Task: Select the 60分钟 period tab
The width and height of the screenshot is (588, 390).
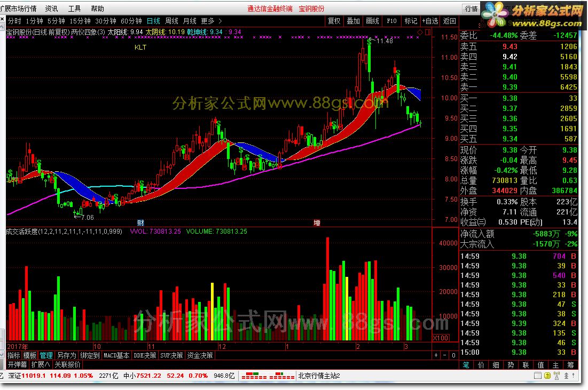Action: (131, 21)
